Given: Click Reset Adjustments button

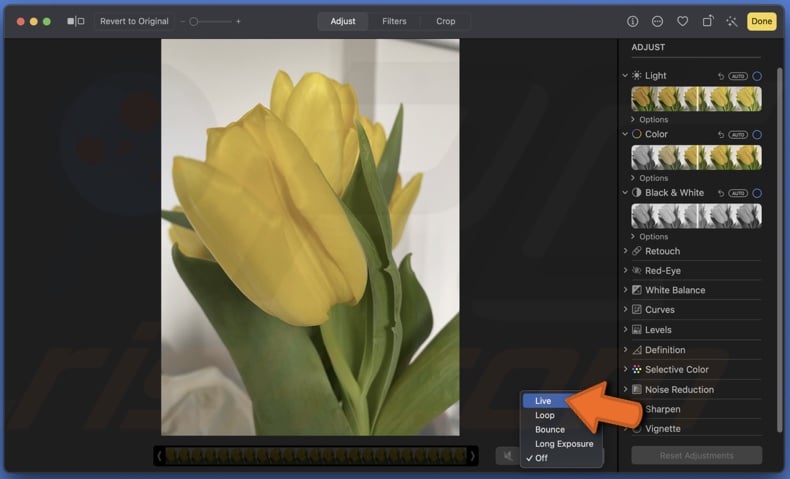Looking at the screenshot, I should point(696,455).
